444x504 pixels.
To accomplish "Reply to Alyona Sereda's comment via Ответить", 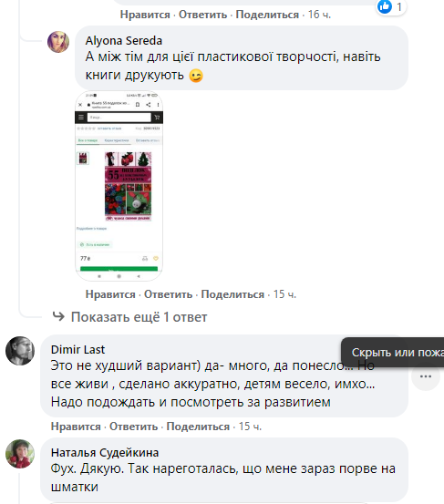I will pyautogui.click(x=168, y=294).
